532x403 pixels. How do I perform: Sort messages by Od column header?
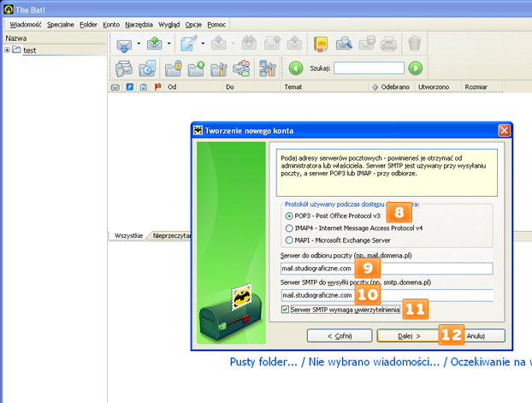193,87
